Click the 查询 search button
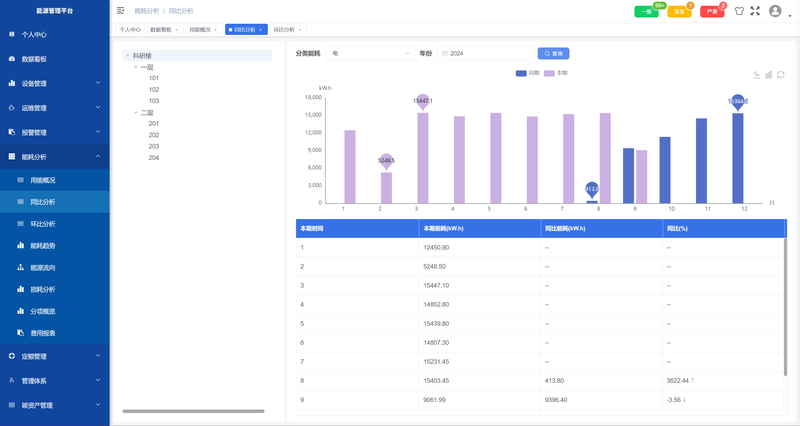This screenshot has width=800, height=426. pyautogui.click(x=554, y=54)
